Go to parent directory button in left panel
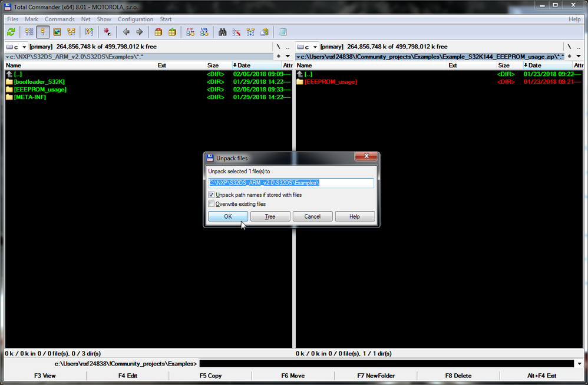588x385 pixels. [288, 47]
